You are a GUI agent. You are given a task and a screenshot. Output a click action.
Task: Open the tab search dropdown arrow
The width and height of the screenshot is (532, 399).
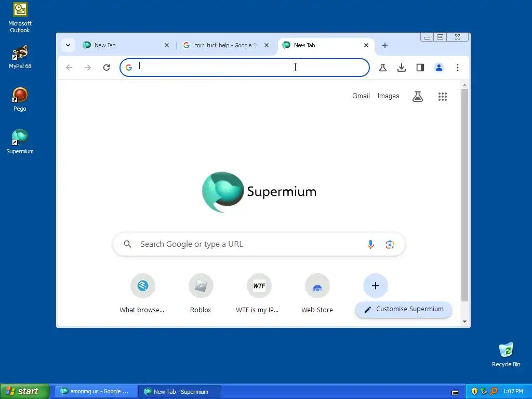[68, 45]
